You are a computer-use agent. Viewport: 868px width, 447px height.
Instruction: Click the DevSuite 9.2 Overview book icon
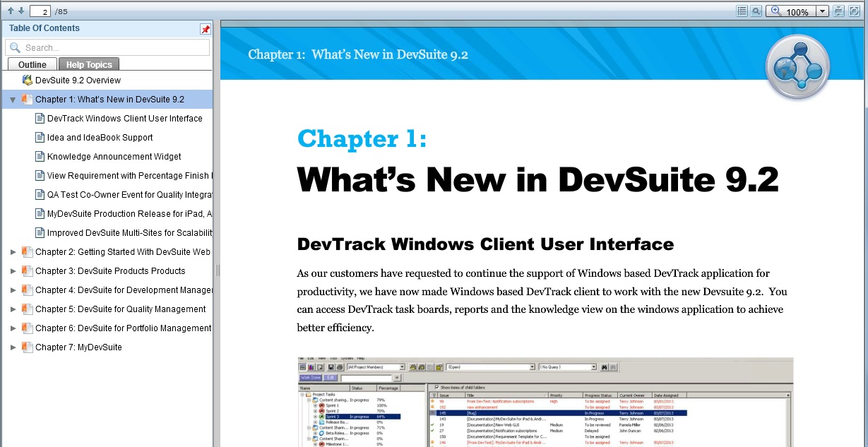click(28, 80)
